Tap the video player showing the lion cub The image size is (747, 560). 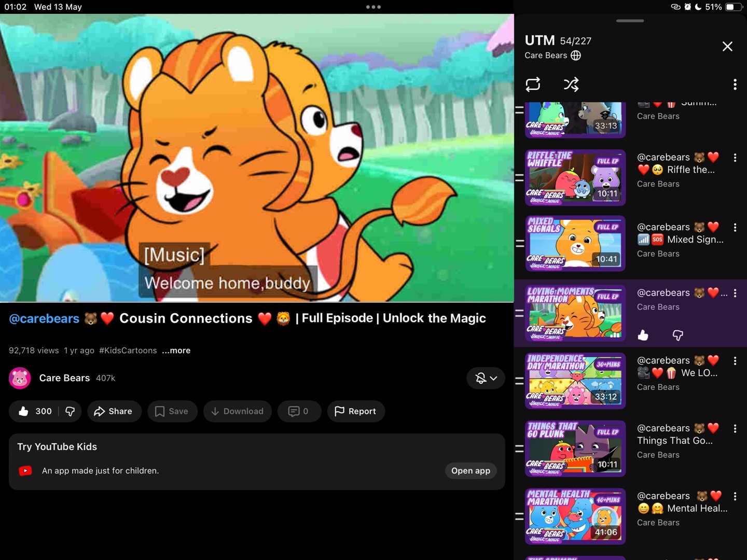(x=257, y=158)
